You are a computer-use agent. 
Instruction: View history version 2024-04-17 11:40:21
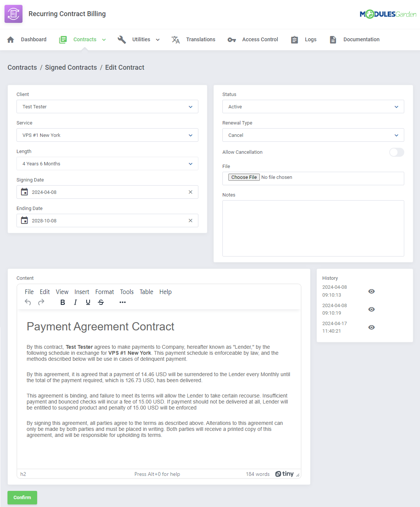pos(372,327)
